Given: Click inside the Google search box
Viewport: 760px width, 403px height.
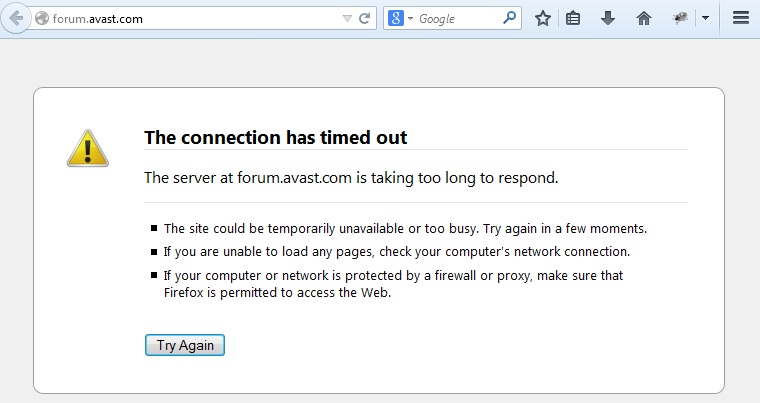Looking at the screenshot, I should [458, 18].
